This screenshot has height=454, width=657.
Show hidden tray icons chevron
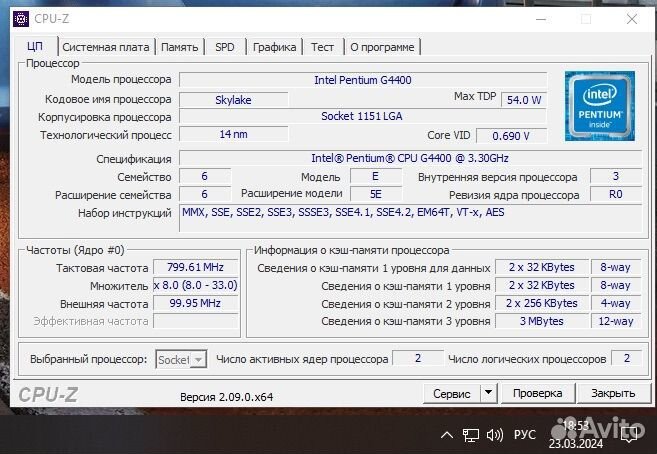447,436
